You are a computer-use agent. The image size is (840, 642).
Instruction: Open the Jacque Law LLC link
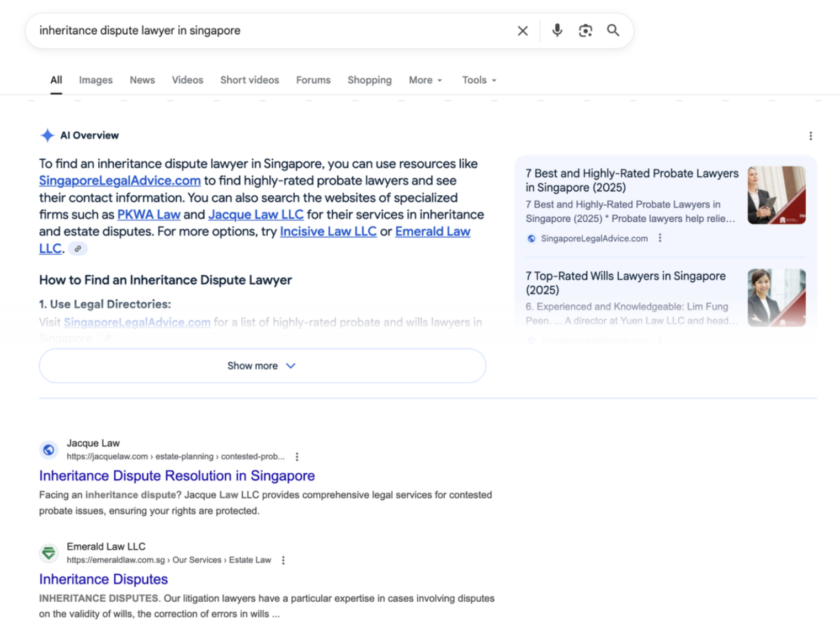pyautogui.click(x=256, y=215)
